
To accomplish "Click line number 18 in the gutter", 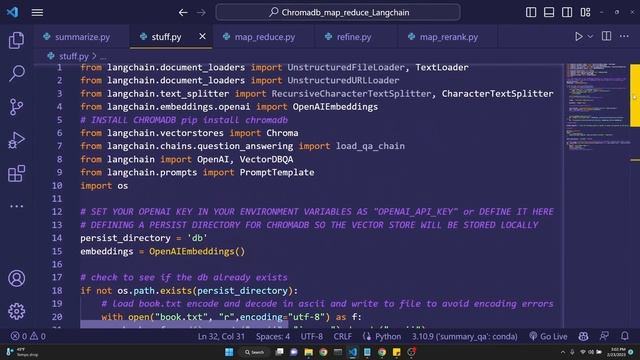I will pos(57,291).
